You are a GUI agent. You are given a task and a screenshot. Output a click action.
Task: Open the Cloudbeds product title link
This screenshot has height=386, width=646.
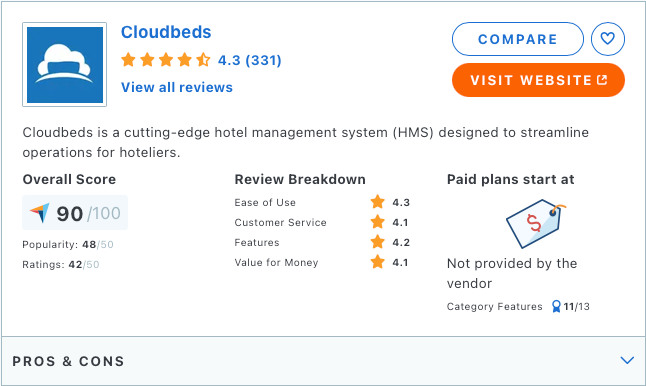tap(166, 32)
